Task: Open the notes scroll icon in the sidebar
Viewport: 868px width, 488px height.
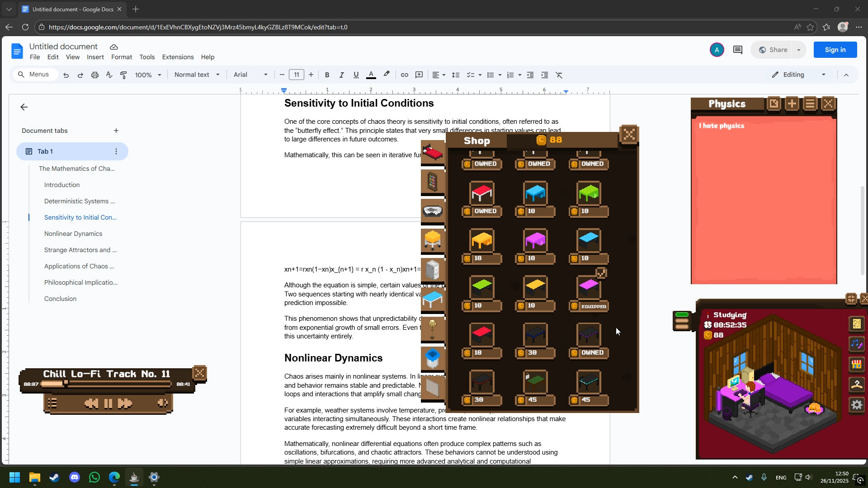Action: click(858, 324)
